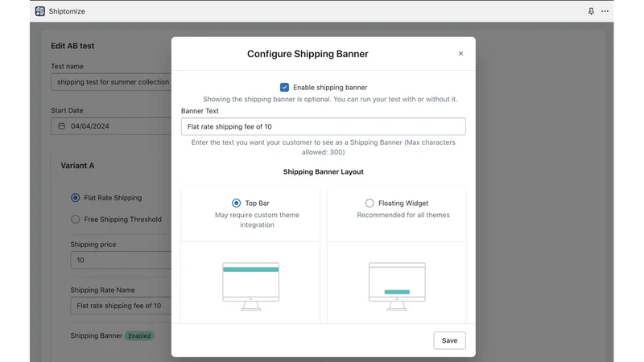Save the shipping banner configuration
Viewport: 644px width, 362px height.
point(449,340)
